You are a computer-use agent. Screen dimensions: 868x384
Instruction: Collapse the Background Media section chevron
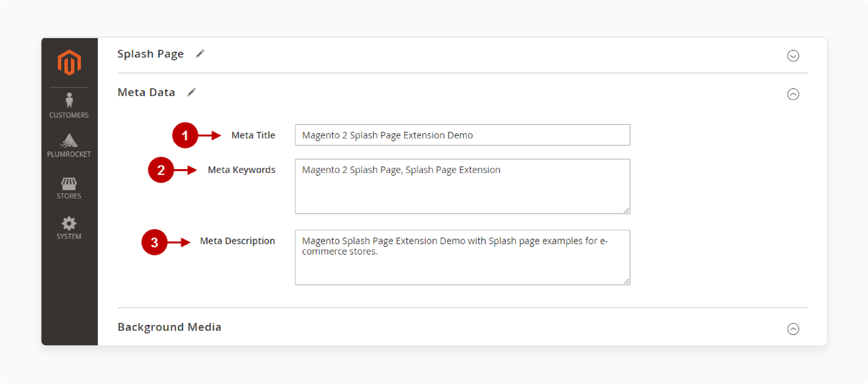tap(793, 329)
